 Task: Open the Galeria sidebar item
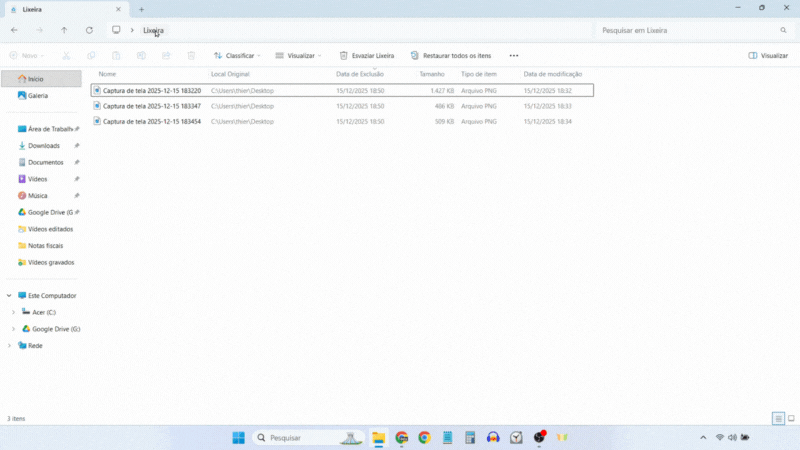click(x=37, y=95)
